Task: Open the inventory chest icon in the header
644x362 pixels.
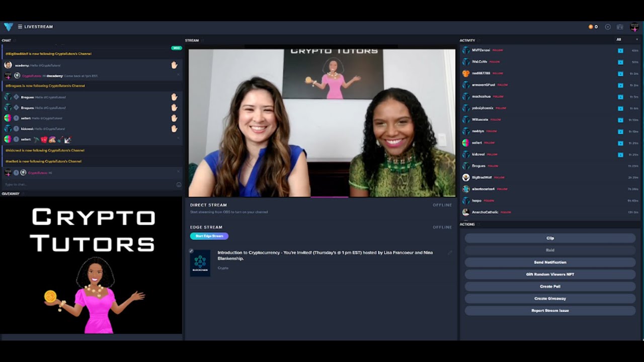Action: (620, 27)
